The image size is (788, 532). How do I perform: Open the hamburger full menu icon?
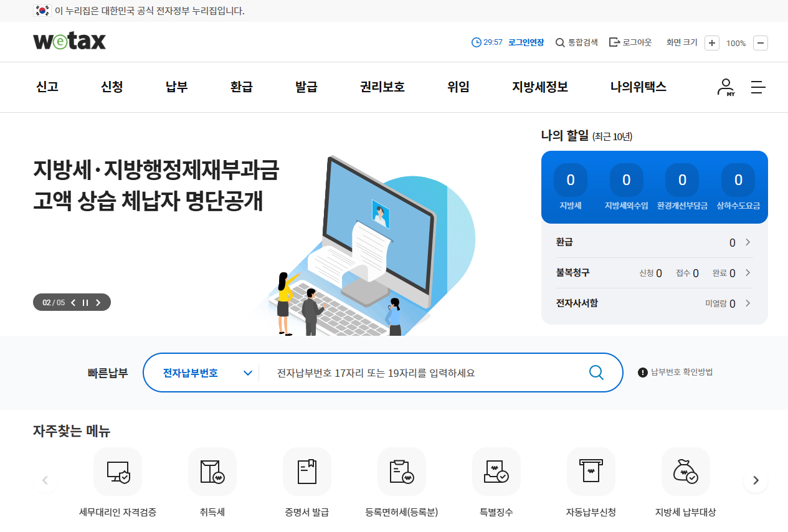pyautogui.click(x=758, y=87)
